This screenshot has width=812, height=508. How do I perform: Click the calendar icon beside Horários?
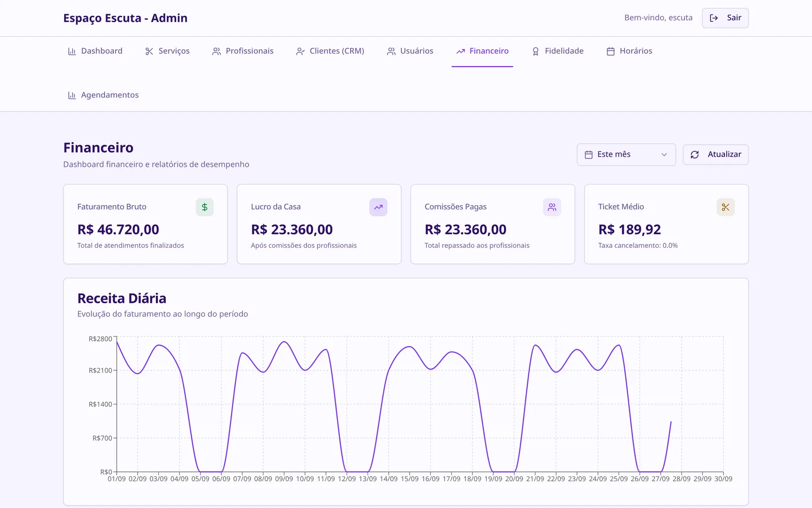tap(611, 51)
